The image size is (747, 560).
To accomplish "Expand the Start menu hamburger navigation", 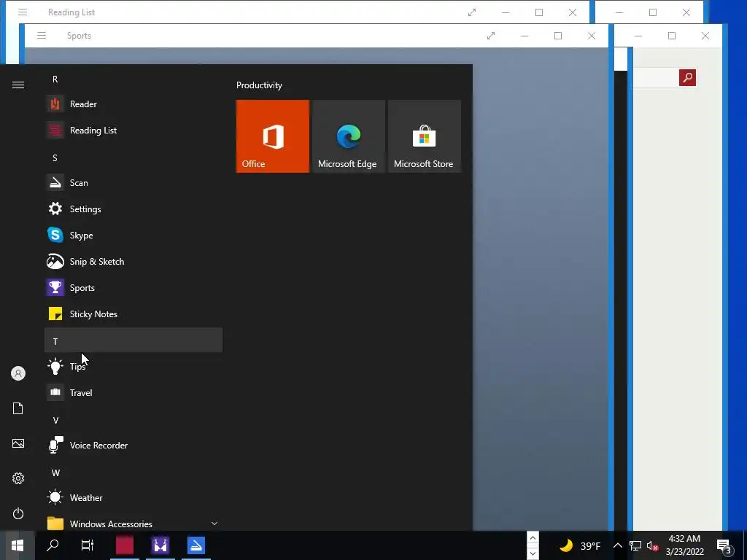I will pos(18,85).
